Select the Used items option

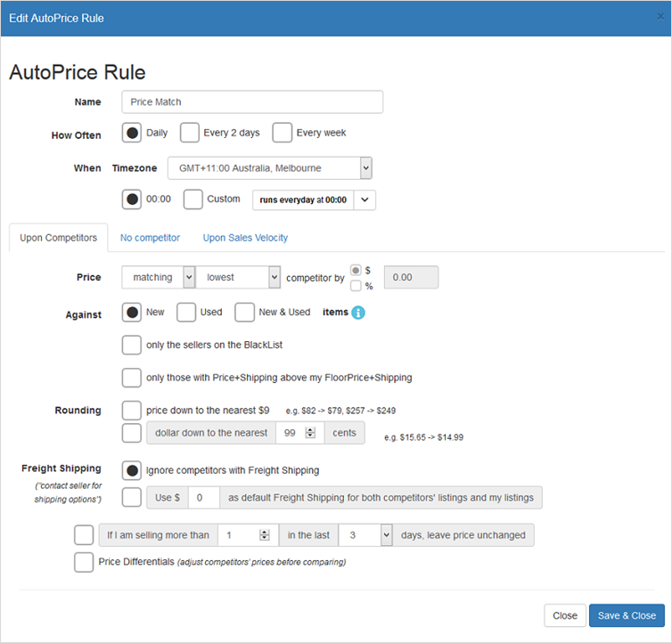point(186,313)
